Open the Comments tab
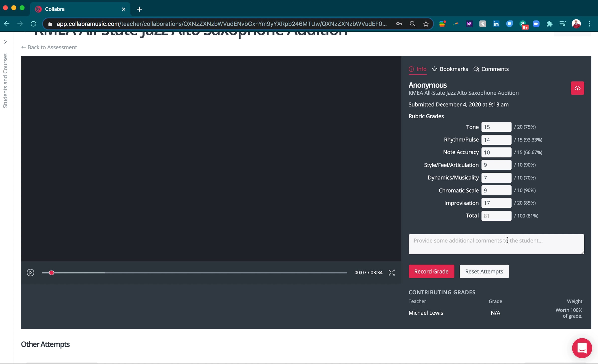 (x=491, y=69)
